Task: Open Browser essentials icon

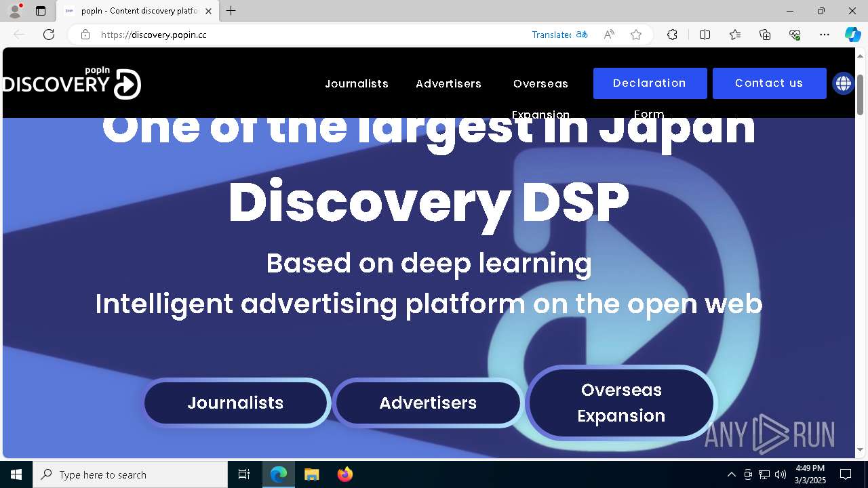Action: (x=795, y=35)
